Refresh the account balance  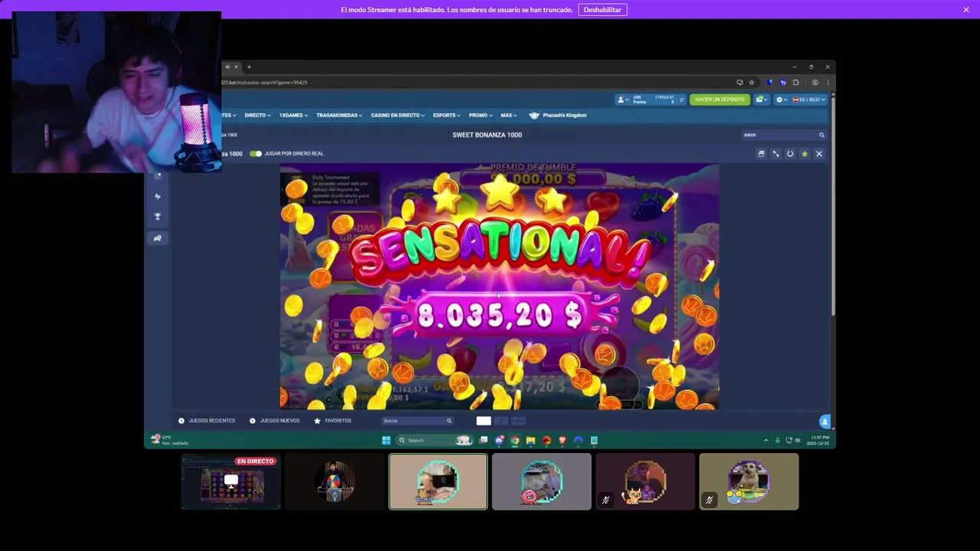click(x=681, y=99)
